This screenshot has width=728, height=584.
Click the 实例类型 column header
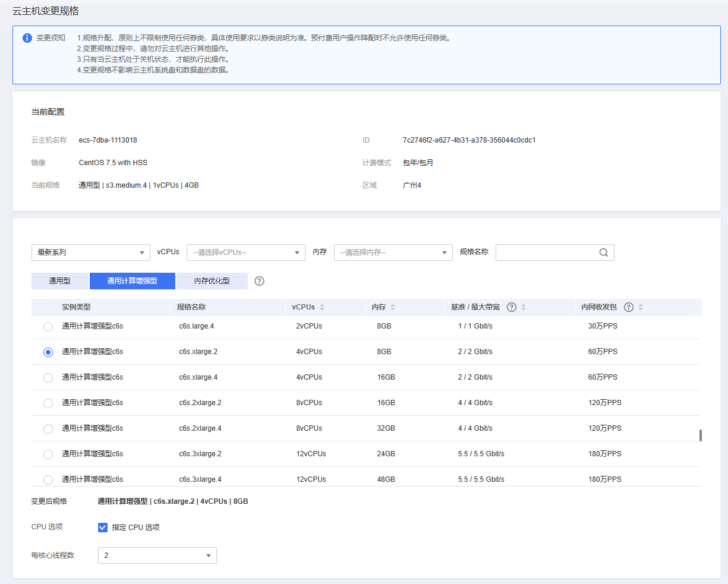coord(76,307)
